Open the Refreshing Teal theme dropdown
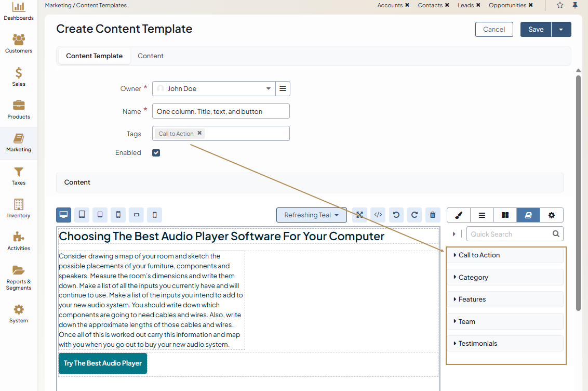Viewport: 588px width, 391px height. (x=312, y=215)
